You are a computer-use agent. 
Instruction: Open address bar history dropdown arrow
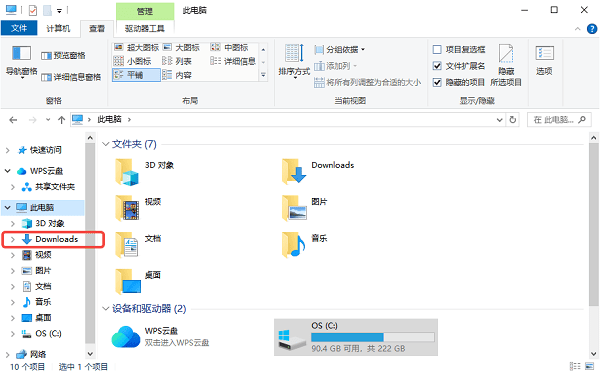(x=499, y=120)
